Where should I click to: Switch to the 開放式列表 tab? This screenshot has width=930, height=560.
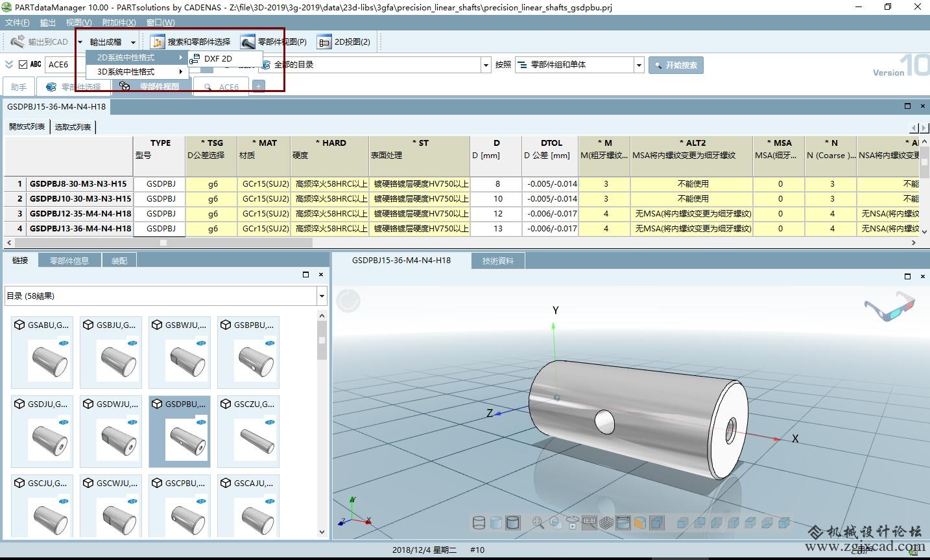(27, 127)
